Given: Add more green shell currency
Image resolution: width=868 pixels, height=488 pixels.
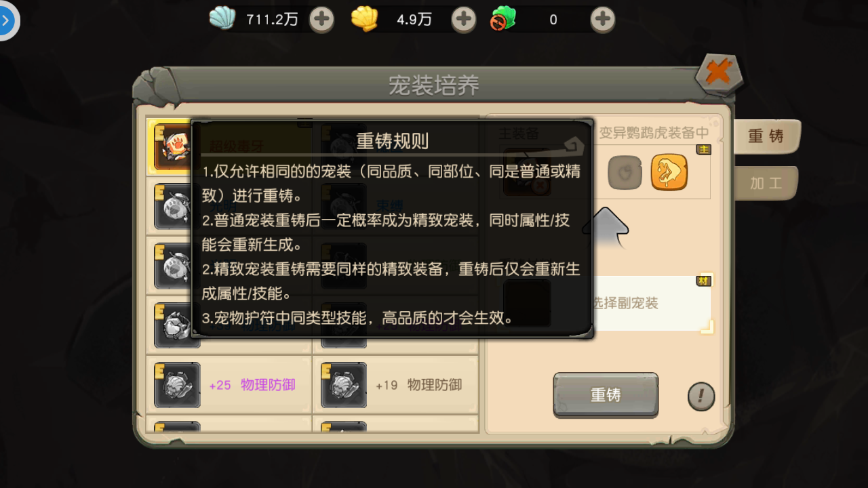Looking at the screenshot, I should (x=602, y=20).
